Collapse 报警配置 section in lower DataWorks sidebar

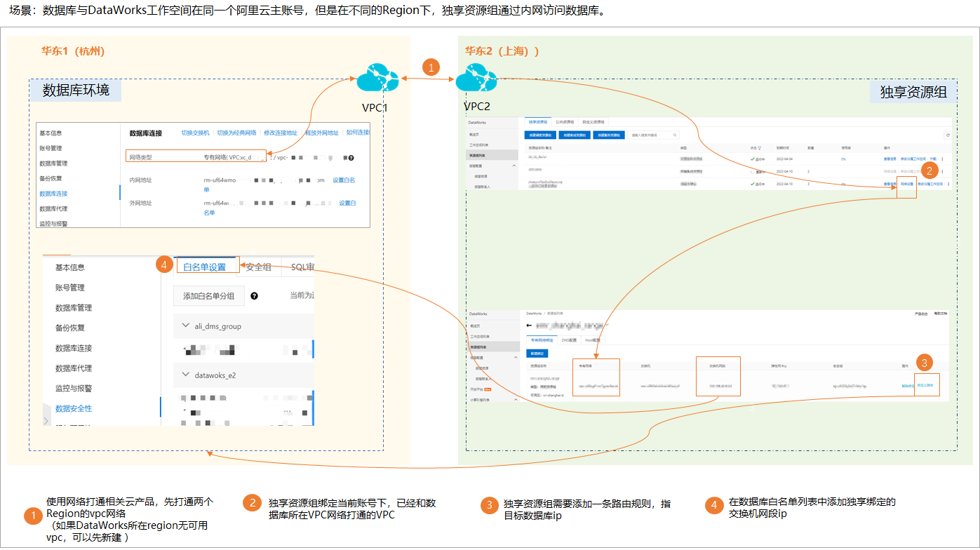[x=516, y=357]
